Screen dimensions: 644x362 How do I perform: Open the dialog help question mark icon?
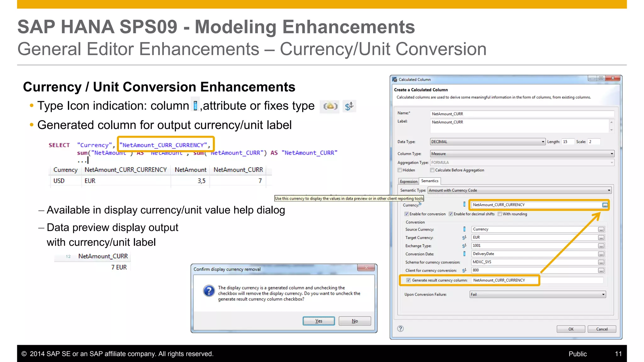coord(400,329)
